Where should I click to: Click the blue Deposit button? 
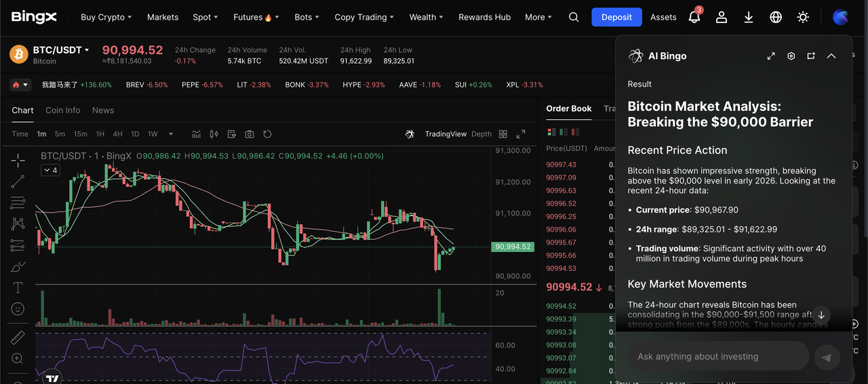[616, 17]
